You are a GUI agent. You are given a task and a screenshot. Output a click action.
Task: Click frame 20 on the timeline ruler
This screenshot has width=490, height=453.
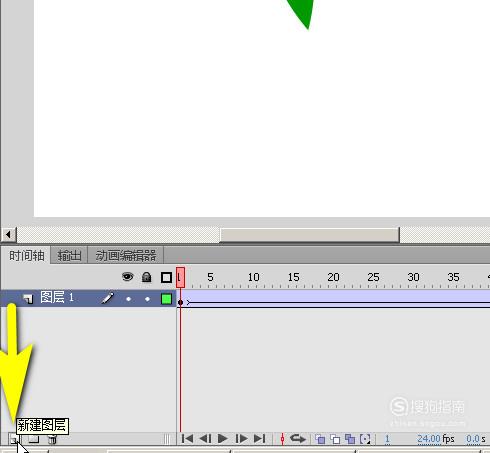333,277
